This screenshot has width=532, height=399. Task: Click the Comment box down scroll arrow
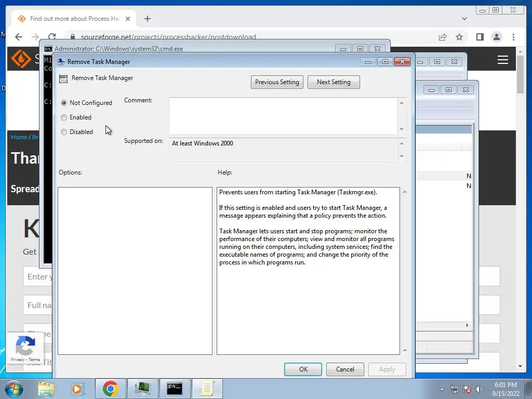[x=402, y=129]
